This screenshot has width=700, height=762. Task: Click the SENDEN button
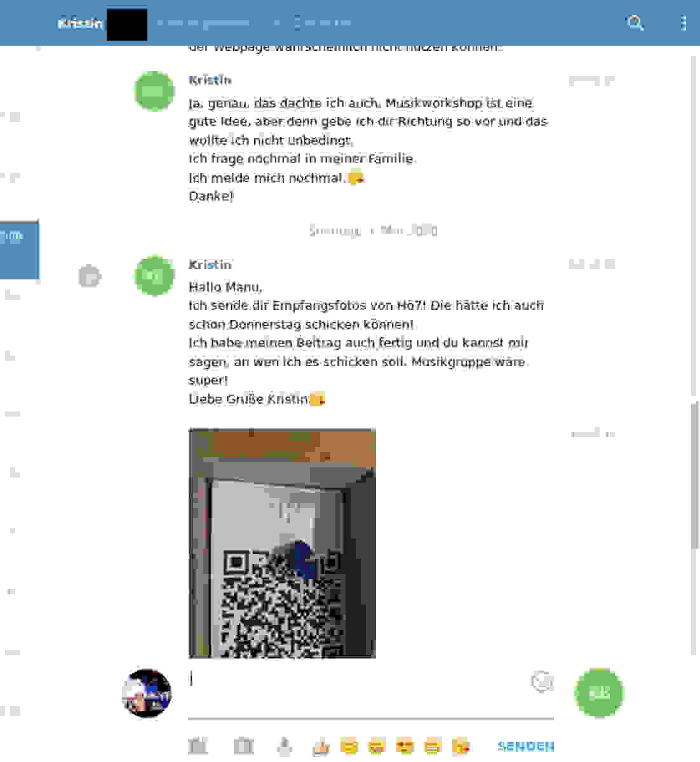click(x=526, y=746)
